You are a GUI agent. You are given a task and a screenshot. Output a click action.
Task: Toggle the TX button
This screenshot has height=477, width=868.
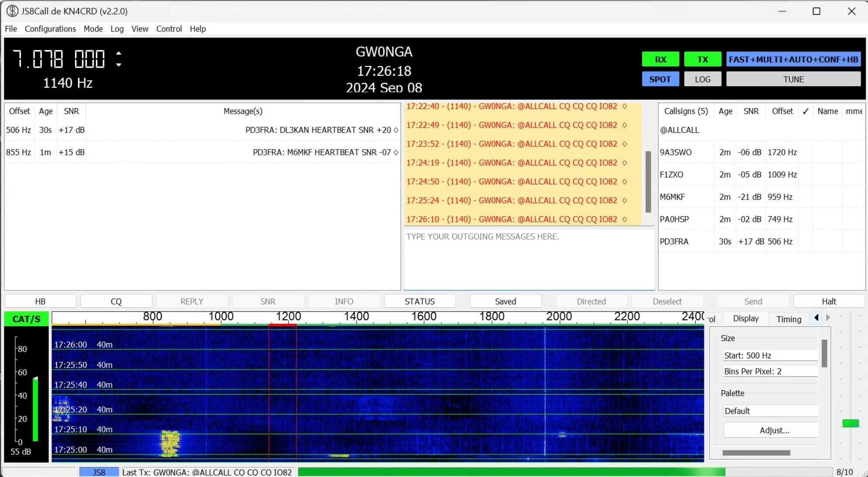(702, 59)
